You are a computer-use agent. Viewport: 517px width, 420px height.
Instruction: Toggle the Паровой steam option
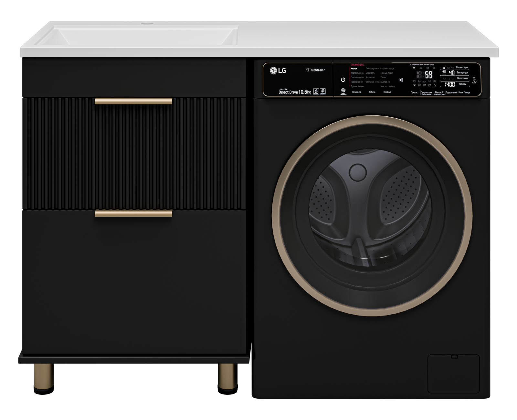(x=439, y=93)
